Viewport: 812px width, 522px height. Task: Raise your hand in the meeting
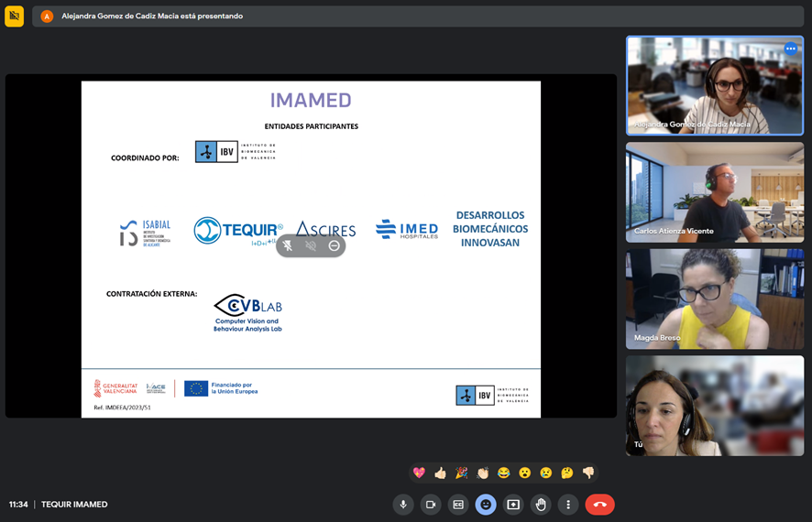[x=541, y=505]
